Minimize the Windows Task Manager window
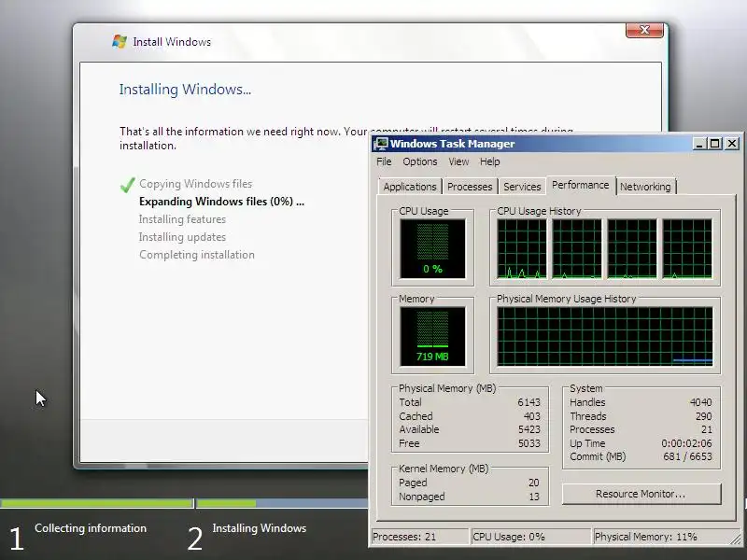The image size is (747, 560). (x=698, y=144)
